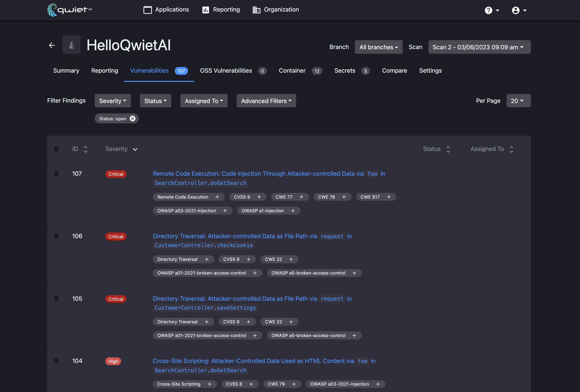Click the Critical badge on row 105
580x392 pixels.
pyautogui.click(x=115, y=299)
